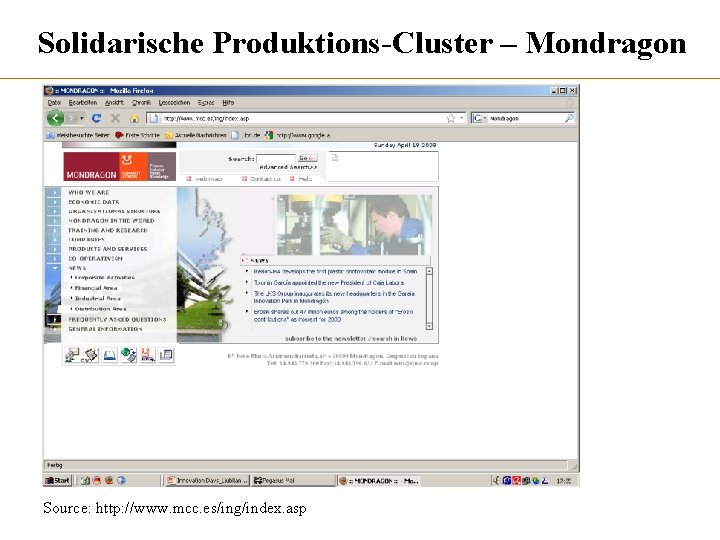The width and height of the screenshot is (720, 540).
Task: Click the last form-window icon below menu
Action: (x=166, y=355)
